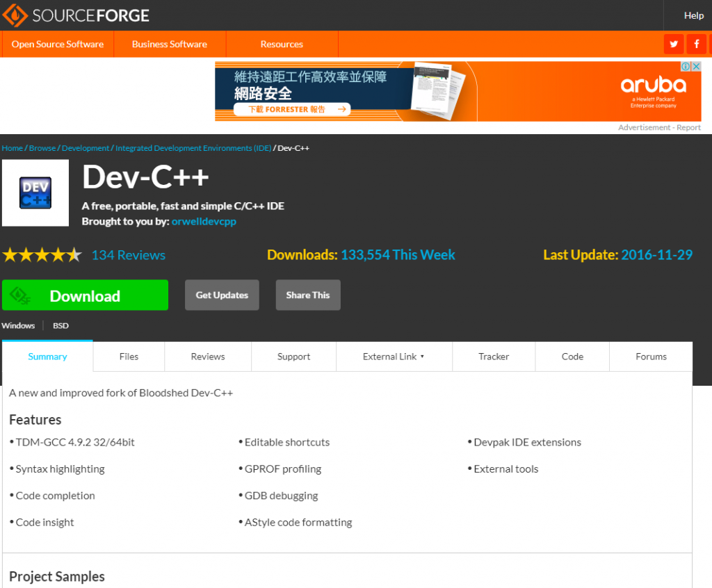Viewport: 712px width, 588px height.
Task: Click the five-star rating
Action: tap(42, 255)
